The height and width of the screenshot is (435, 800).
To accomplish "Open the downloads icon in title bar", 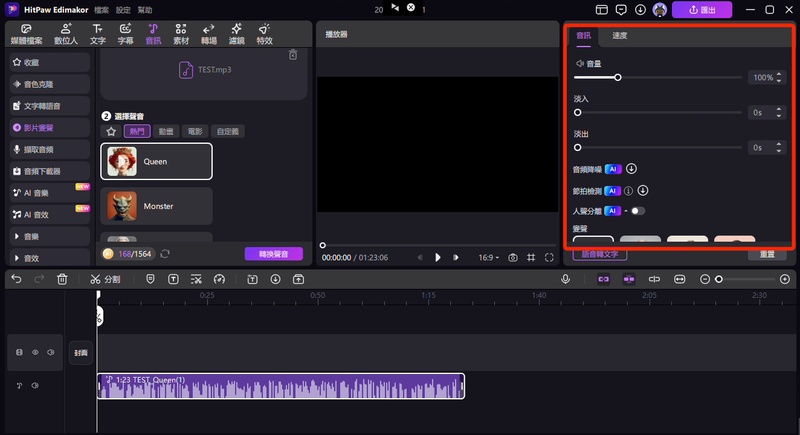I will [640, 10].
